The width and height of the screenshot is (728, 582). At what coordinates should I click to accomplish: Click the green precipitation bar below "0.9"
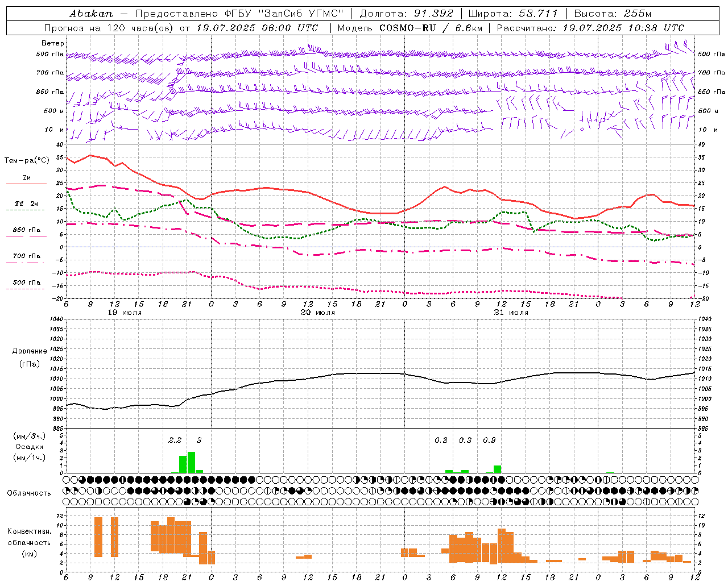pyautogui.click(x=497, y=469)
